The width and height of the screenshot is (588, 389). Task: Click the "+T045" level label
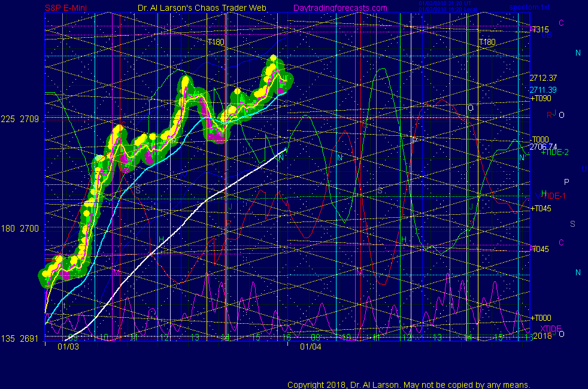541,209
